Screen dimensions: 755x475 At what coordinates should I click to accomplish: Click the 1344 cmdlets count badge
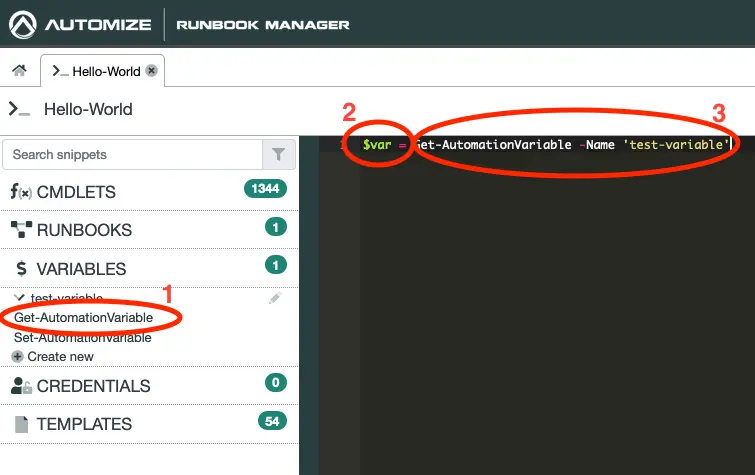click(x=265, y=188)
